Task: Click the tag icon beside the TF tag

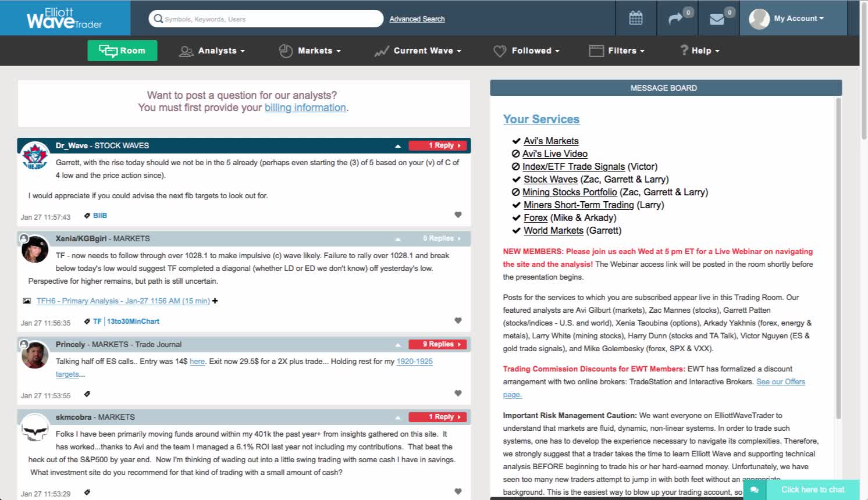Action: (x=87, y=322)
